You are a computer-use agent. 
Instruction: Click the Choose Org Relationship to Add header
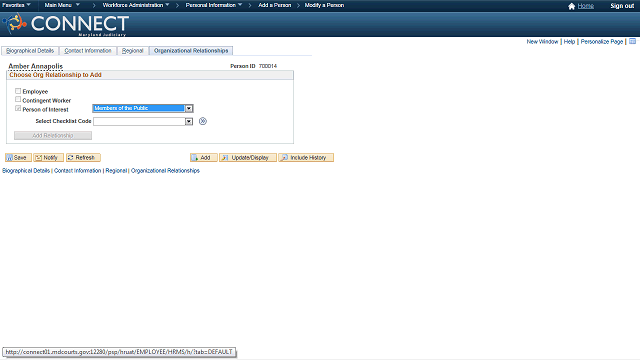click(x=56, y=75)
